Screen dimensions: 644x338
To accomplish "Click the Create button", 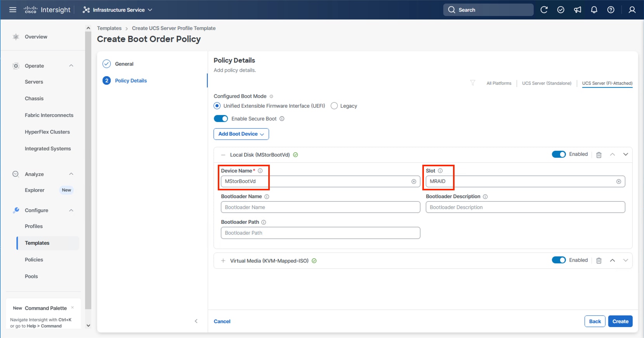I will point(620,321).
